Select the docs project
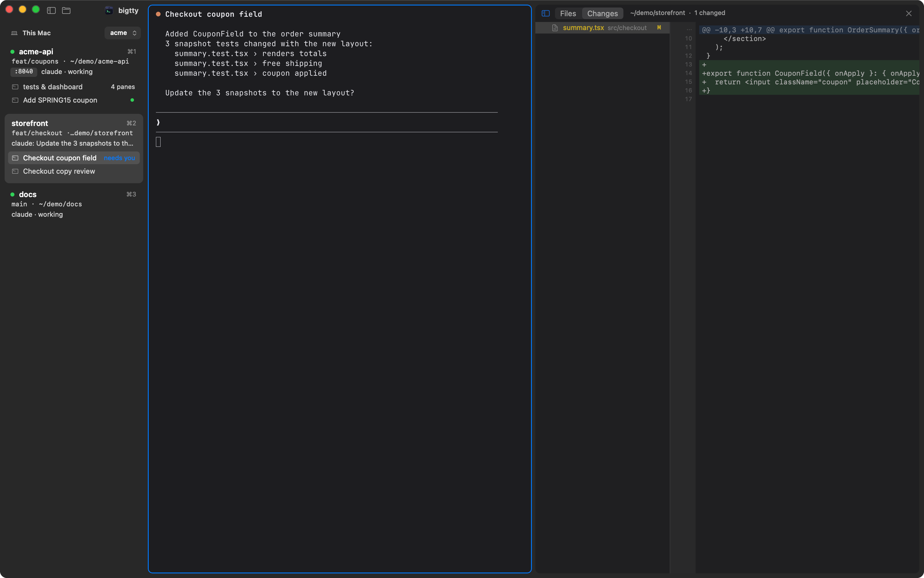Viewport: 924px width, 578px height. coord(28,194)
